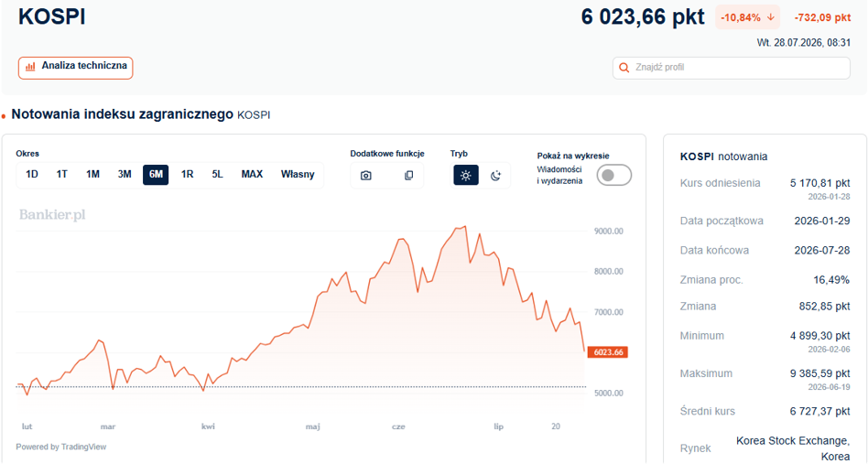
Task: Choose the Własny custom period
Action: 298,174
